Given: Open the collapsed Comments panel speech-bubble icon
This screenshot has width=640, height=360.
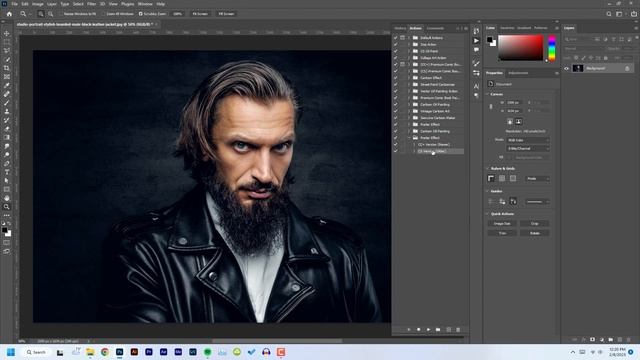Looking at the screenshot, I should point(476,49).
